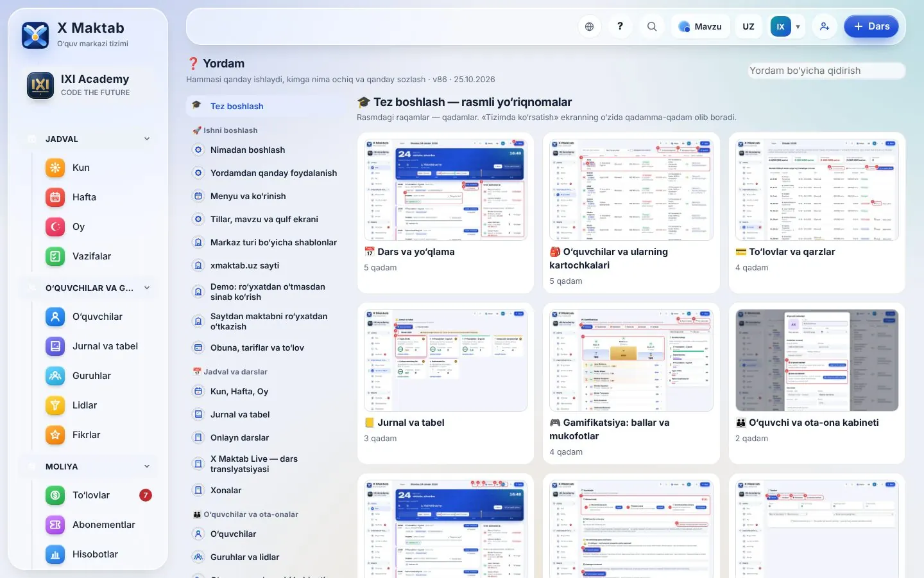Image resolution: width=924 pixels, height=578 pixels.
Task: Open the Guruhlar group icon
Action: click(55, 376)
